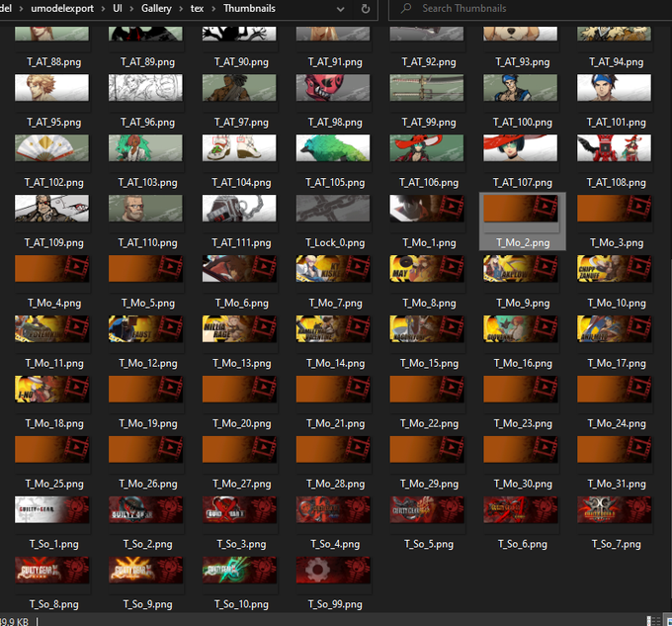The image size is (672, 626).
Task: Click the T_Mo_17.png file name
Action: click(x=617, y=364)
